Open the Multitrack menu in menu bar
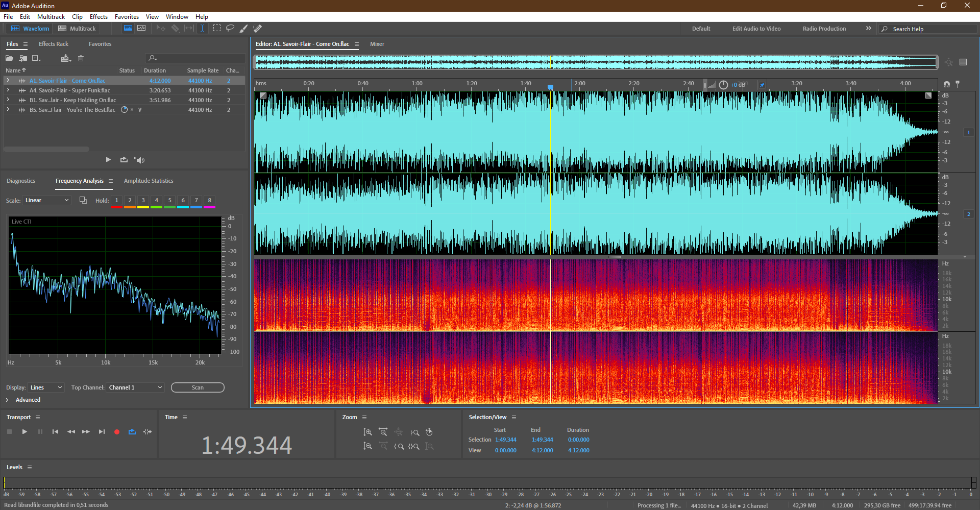Viewport: 980px width, 510px height. point(51,16)
